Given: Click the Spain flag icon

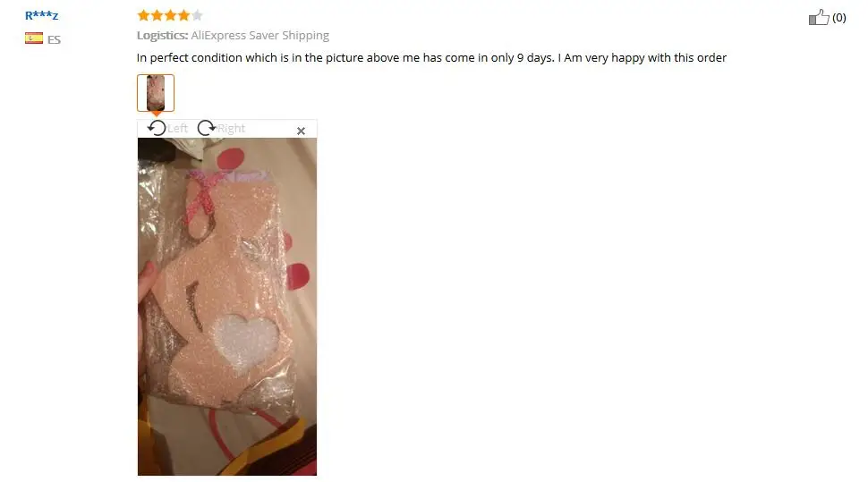Looking at the screenshot, I should pos(34,38).
